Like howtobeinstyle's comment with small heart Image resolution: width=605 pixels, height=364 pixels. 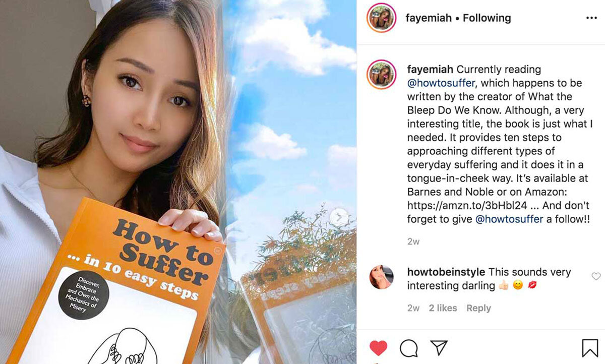(x=596, y=276)
